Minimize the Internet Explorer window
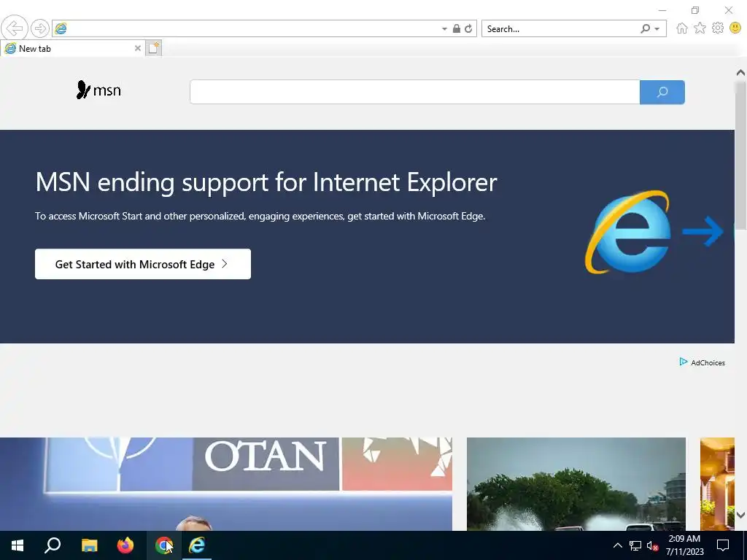This screenshot has height=560, width=747. pyautogui.click(x=662, y=10)
